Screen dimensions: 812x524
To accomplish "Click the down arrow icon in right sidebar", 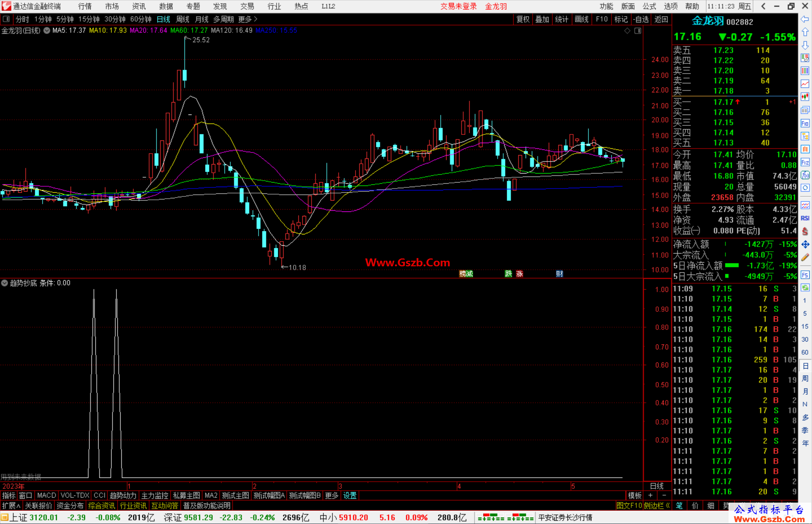I will [x=805, y=45].
